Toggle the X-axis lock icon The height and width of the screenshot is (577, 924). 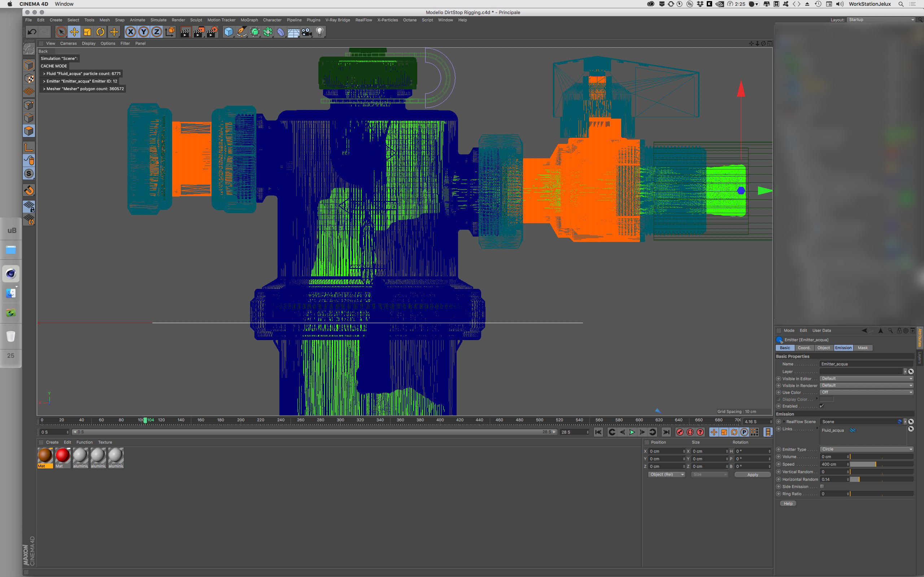click(x=131, y=32)
